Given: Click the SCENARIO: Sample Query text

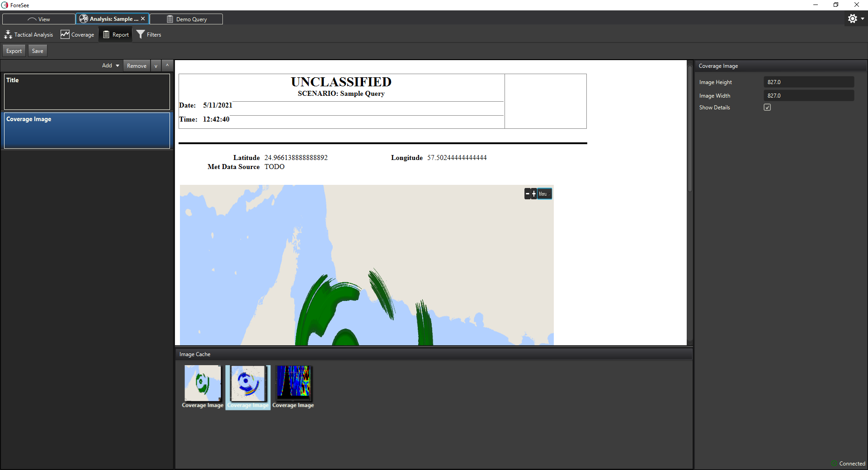Looking at the screenshot, I should pyautogui.click(x=341, y=94).
